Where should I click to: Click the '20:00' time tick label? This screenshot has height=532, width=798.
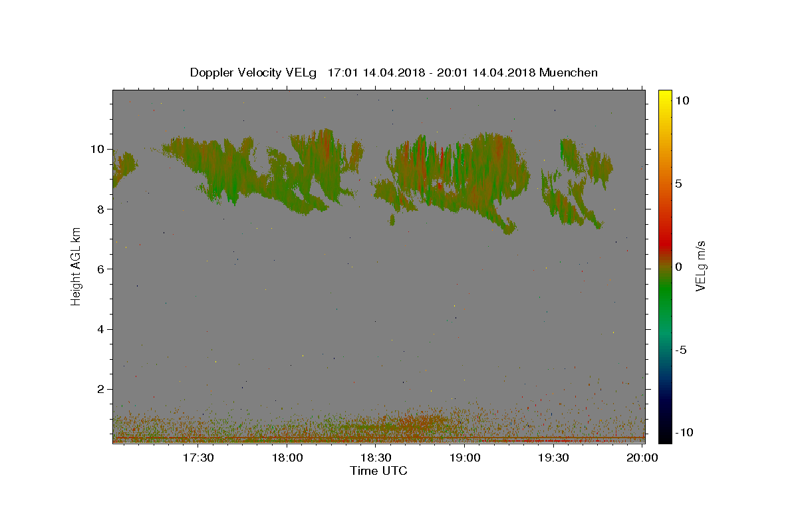click(x=642, y=458)
